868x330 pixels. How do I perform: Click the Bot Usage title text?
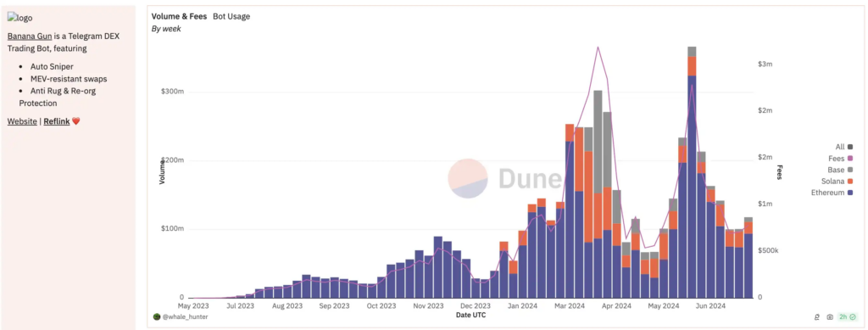point(231,17)
